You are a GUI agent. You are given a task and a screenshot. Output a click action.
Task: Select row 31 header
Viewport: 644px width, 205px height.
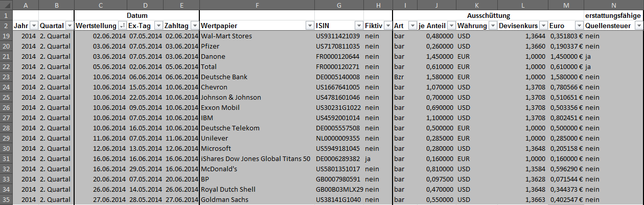6,158
